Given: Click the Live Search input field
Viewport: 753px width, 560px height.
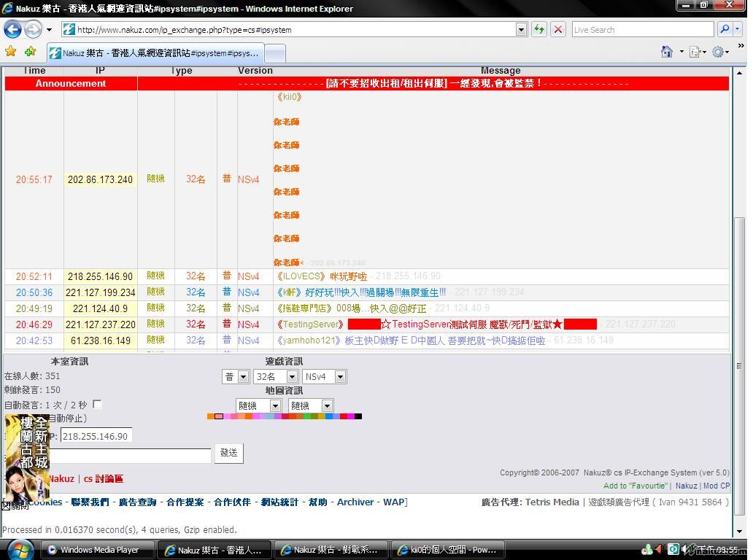Looking at the screenshot, I should coord(642,30).
